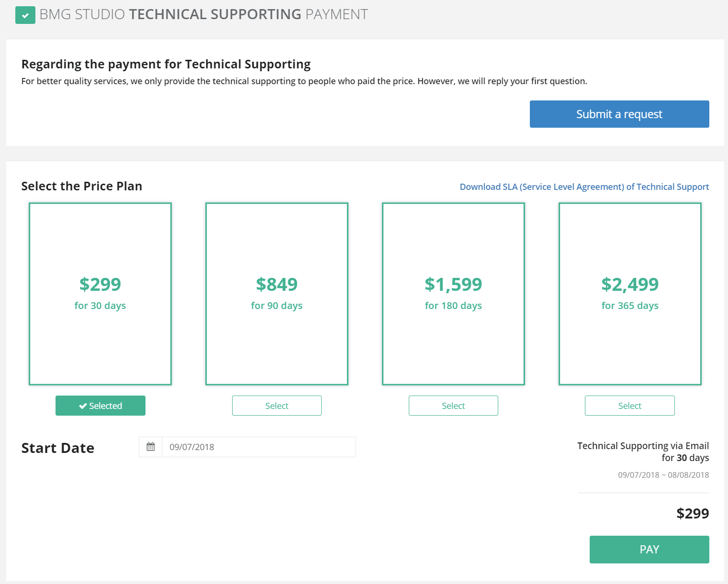Click the 09/07/2018 ~ 08/08/2018 date range
728x584 pixels.
point(663,475)
